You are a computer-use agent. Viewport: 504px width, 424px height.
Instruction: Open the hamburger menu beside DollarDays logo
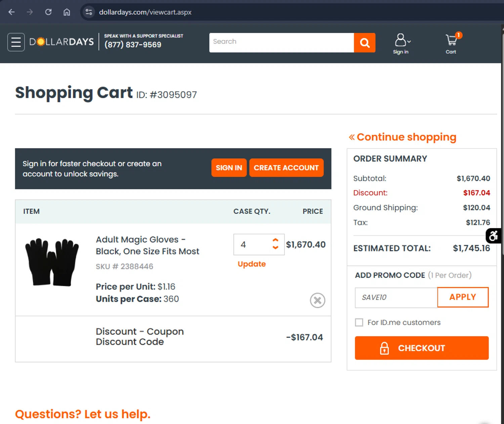pos(16,42)
